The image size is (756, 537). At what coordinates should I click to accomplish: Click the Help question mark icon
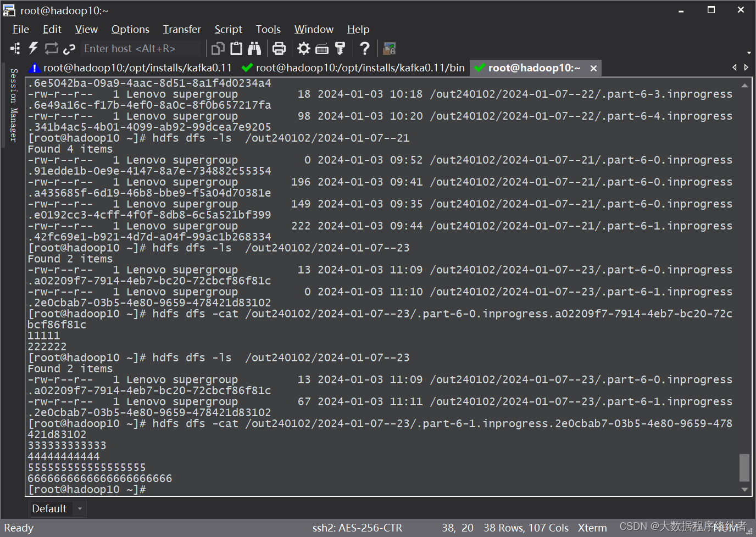[365, 48]
